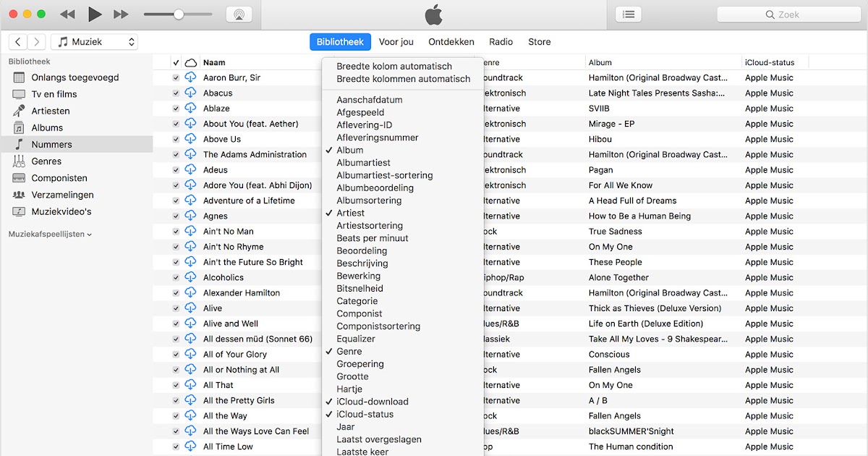
Task: Click the Albums sidebar icon
Action: click(19, 127)
